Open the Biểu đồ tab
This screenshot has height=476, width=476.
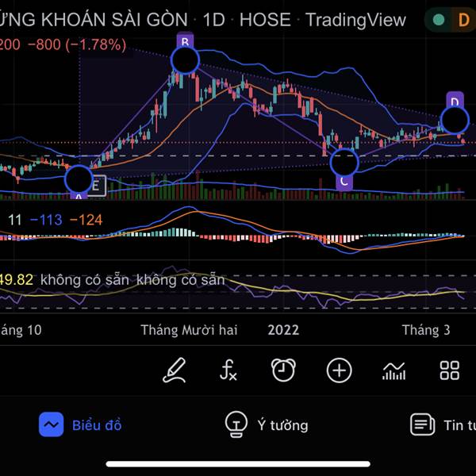pyautogui.click(x=80, y=424)
